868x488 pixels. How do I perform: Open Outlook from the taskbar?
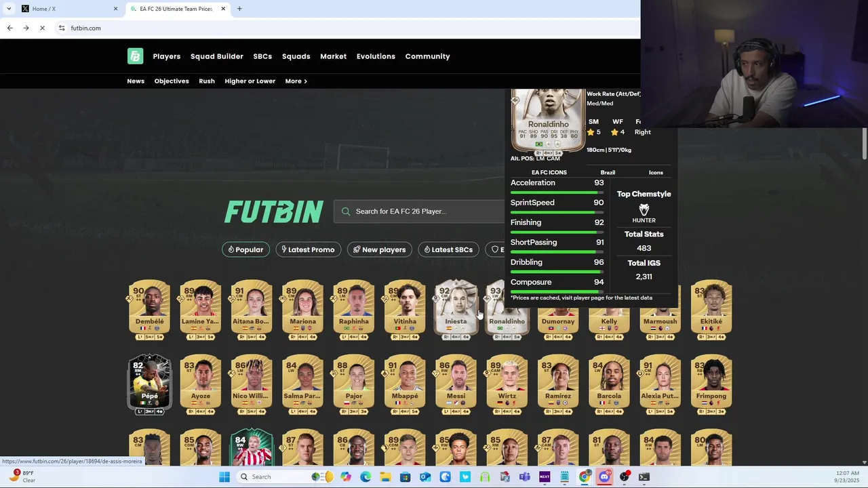(x=425, y=476)
